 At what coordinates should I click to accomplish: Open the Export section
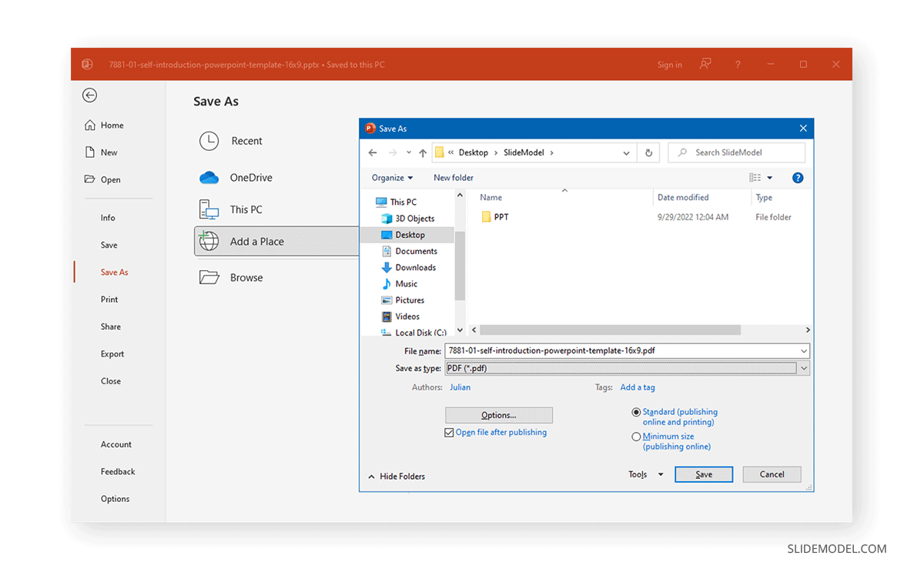click(112, 353)
